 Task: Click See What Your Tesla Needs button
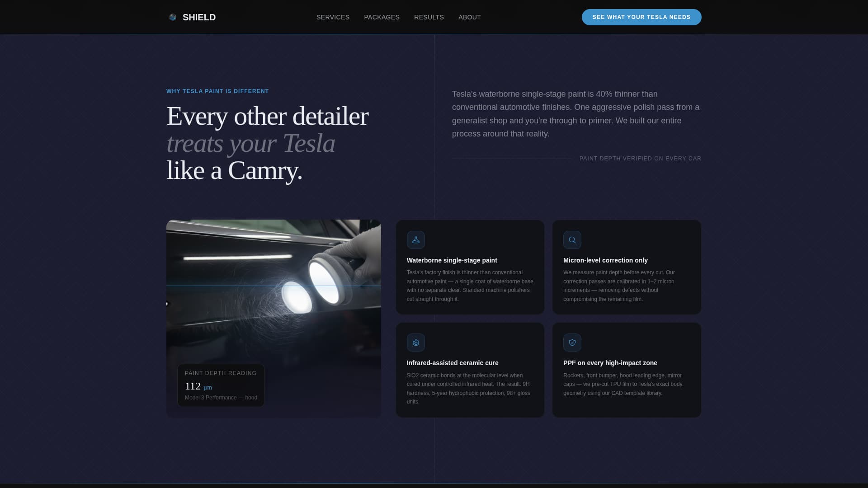641,17
